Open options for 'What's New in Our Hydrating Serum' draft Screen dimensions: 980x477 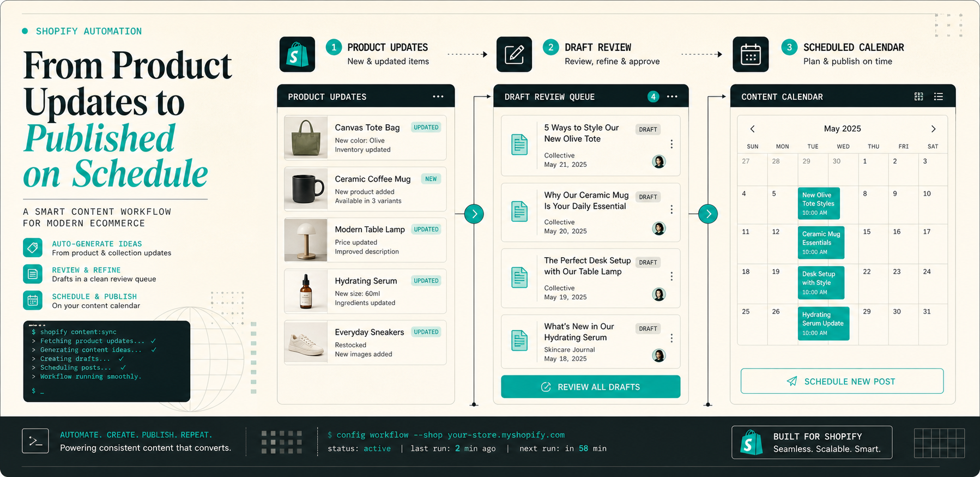(x=672, y=338)
